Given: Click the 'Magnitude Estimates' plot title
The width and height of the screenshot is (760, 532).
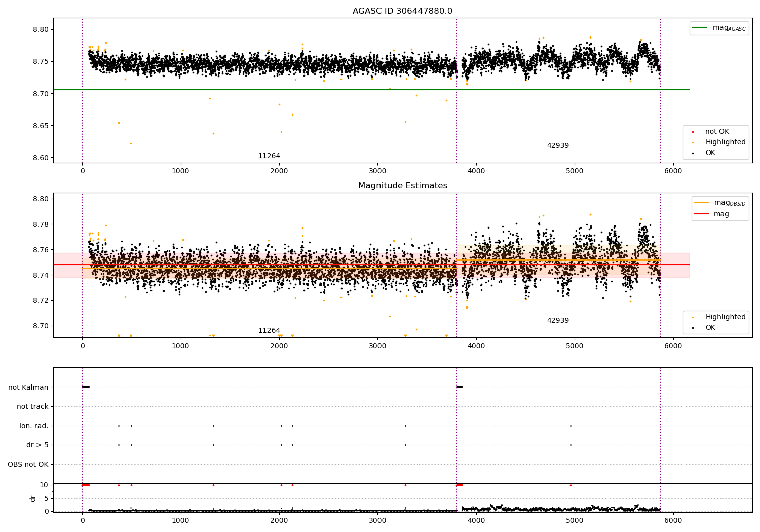Looking at the screenshot, I should (402, 186).
